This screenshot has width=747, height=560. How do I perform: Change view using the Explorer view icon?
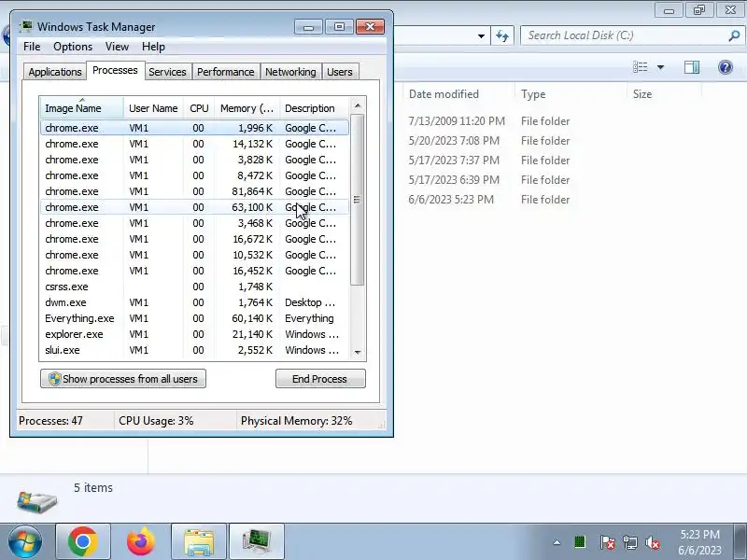[x=640, y=67]
